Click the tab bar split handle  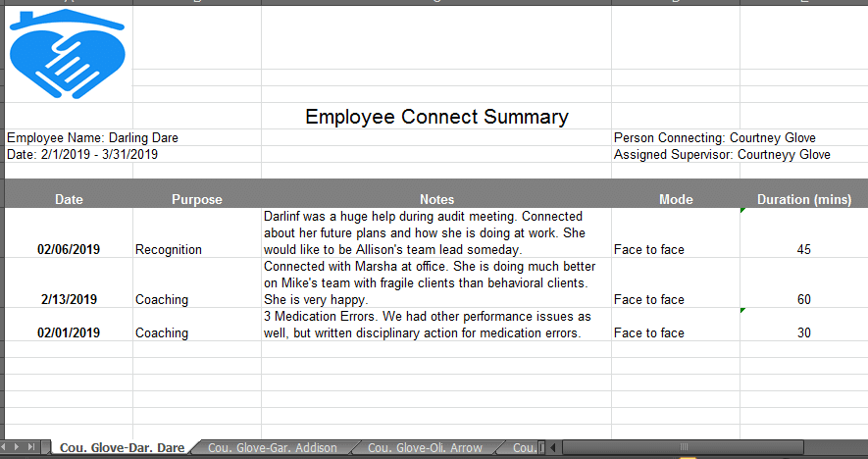point(550,448)
